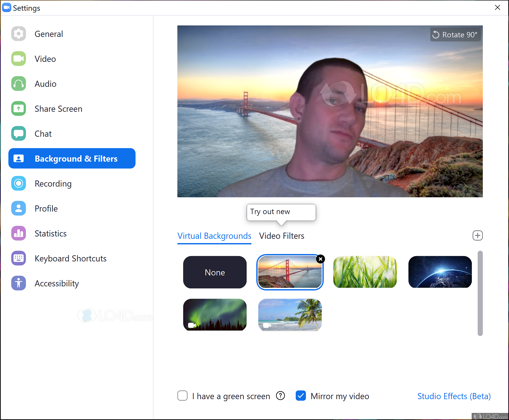Screen dimensions: 509x420
Task: Enable the I have a green screen checkbox
Action: click(182, 396)
